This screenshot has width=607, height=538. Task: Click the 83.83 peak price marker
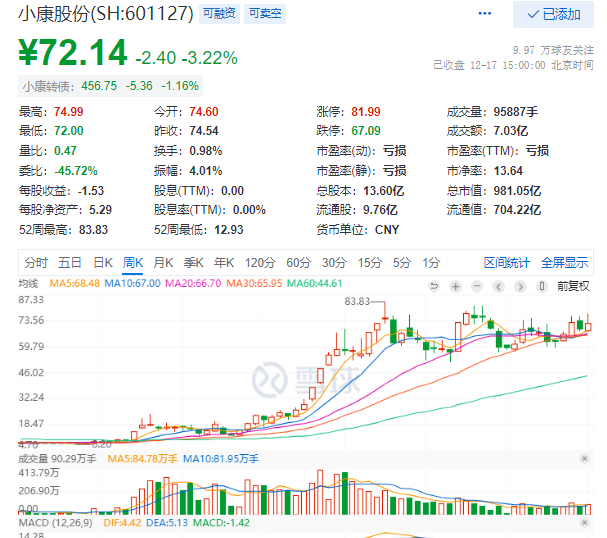coord(357,301)
